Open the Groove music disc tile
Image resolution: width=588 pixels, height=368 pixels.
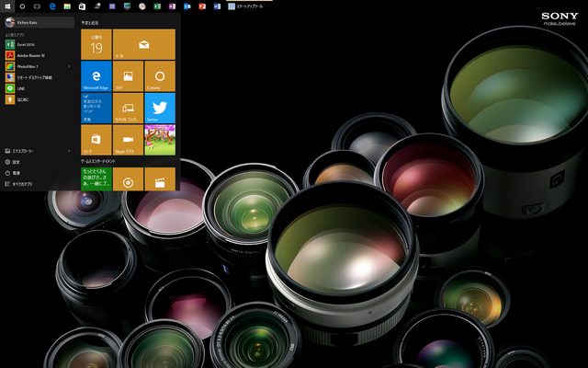(128, 178)
